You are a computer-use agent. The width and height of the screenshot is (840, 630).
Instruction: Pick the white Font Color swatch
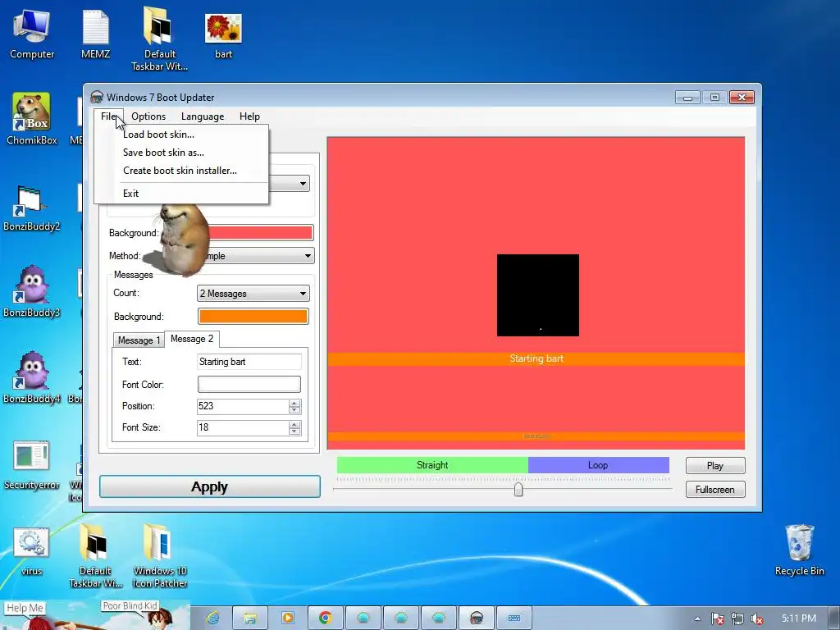coord(249,384)
